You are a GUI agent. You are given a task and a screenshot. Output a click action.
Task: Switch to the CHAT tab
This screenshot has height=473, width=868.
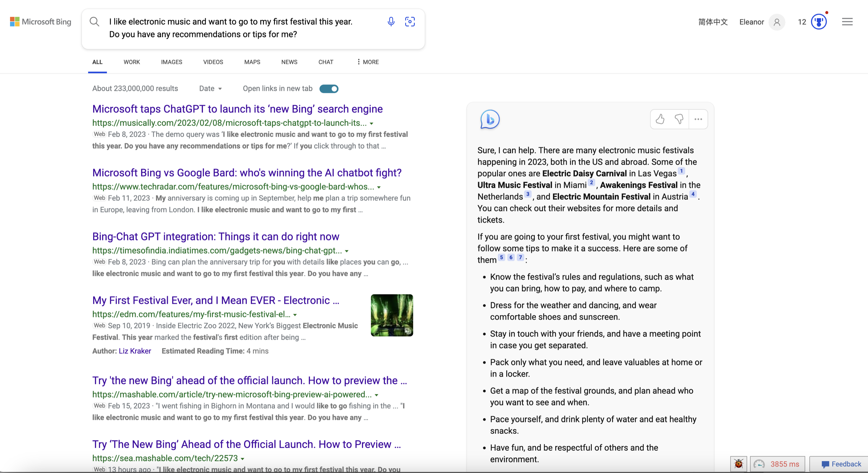(x=325, y=62)
